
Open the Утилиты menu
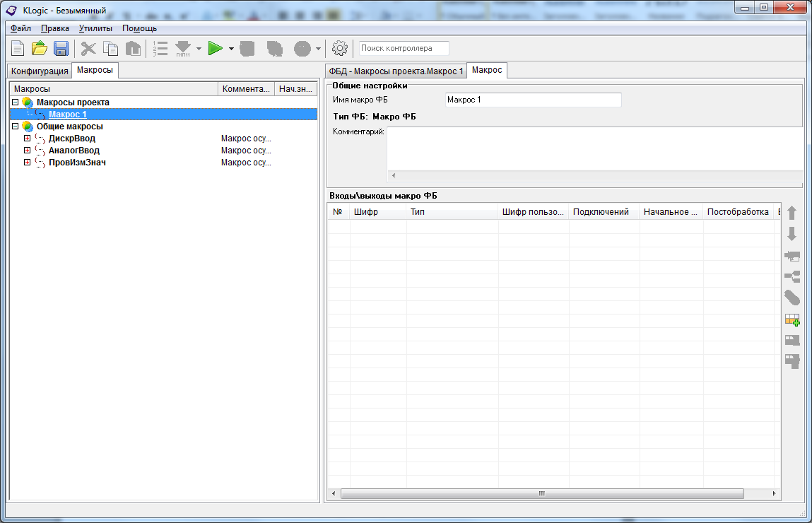(x=95, y=28)
